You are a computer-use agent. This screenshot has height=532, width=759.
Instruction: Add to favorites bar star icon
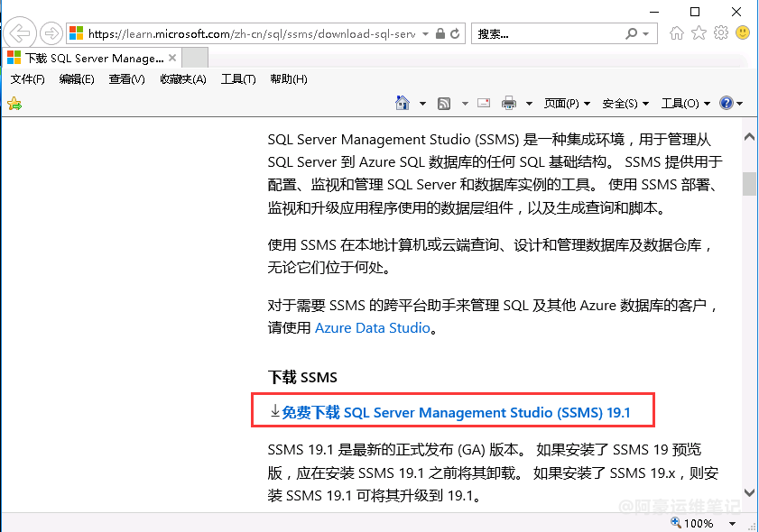tap(14, 104)
